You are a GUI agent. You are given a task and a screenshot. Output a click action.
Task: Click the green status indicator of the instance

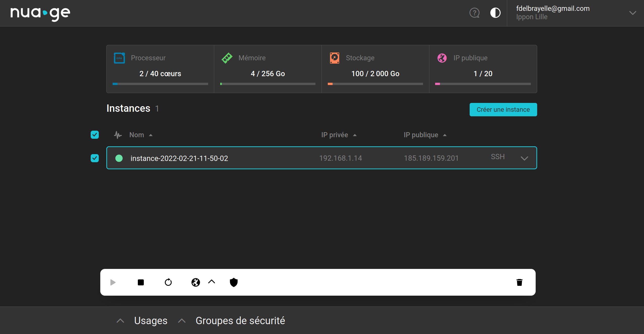119,158
